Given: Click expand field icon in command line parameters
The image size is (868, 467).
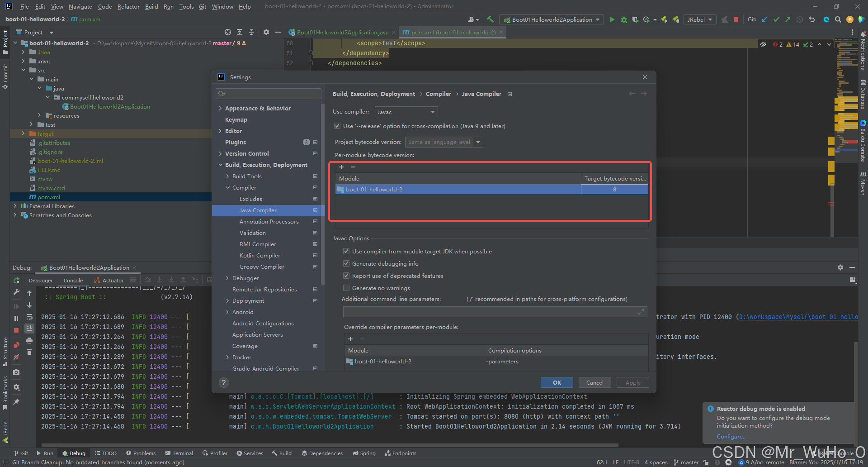Looking at the screenshot, I should pyautogui.click(x=641, y=312).
